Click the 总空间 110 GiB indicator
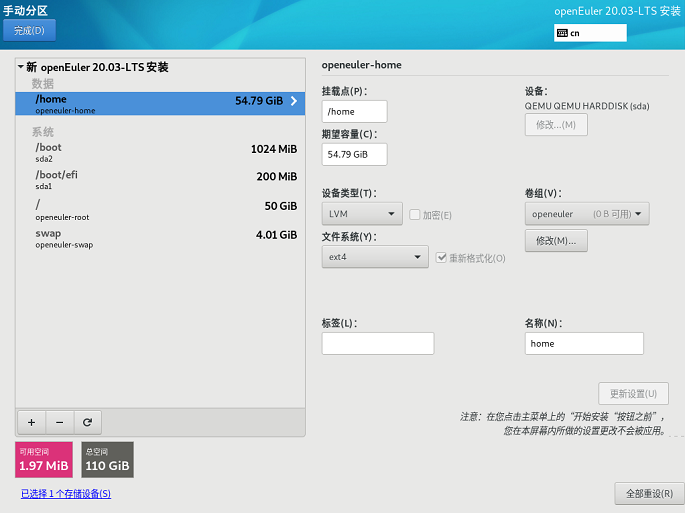The image size is (685, 513). 107,460
